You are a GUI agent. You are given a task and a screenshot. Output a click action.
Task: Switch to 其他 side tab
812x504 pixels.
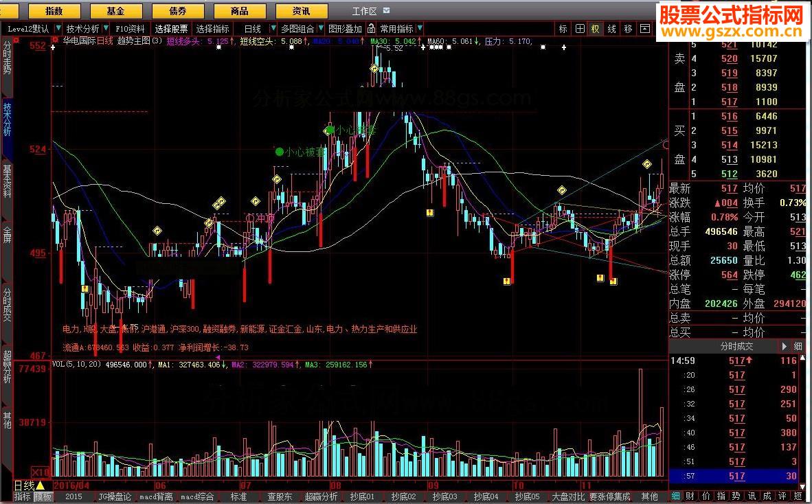8,420
